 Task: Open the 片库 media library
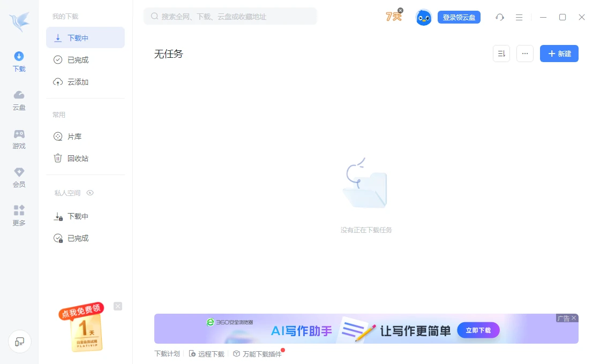tap(74, 136)
